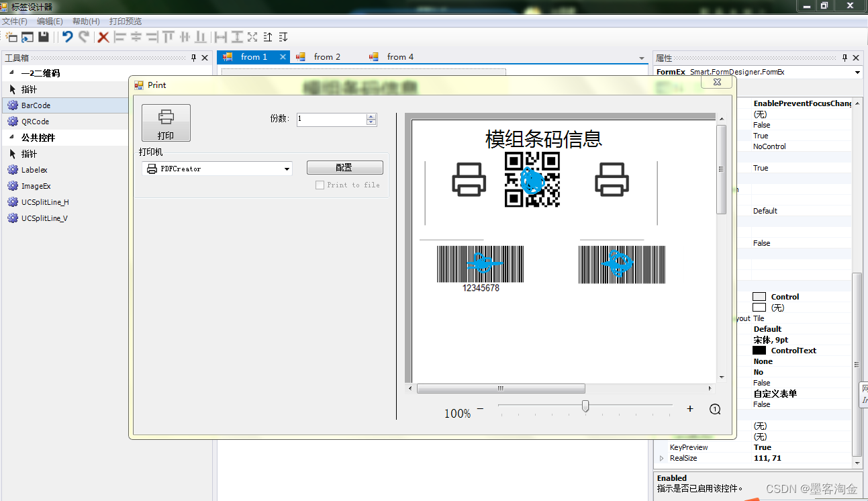Screen dimensions: 868x501
Task: Click the Make Same Width icon
Action: (220, 37)
